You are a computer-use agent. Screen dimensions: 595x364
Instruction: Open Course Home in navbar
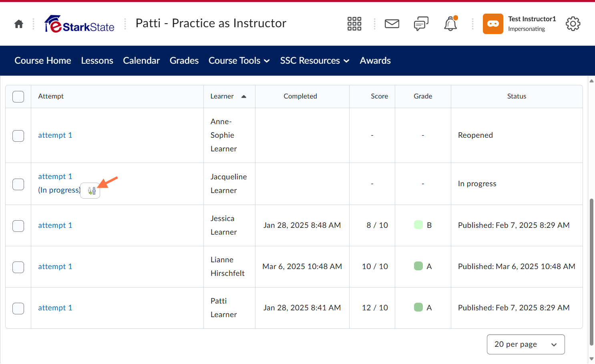43,60
